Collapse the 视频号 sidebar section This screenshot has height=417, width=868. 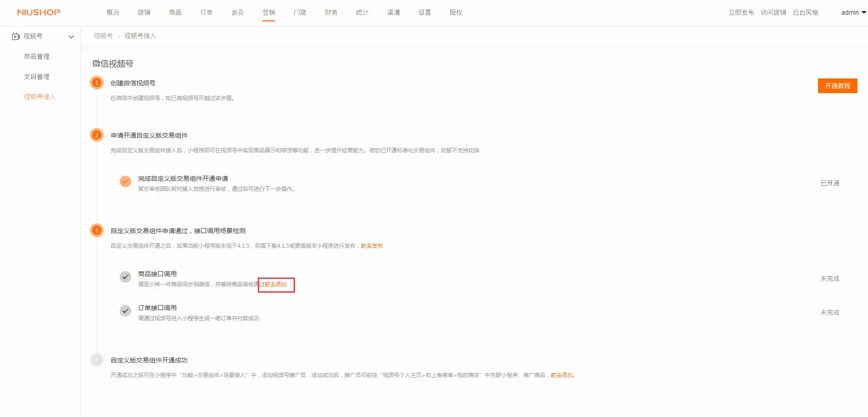click(71, 37)
